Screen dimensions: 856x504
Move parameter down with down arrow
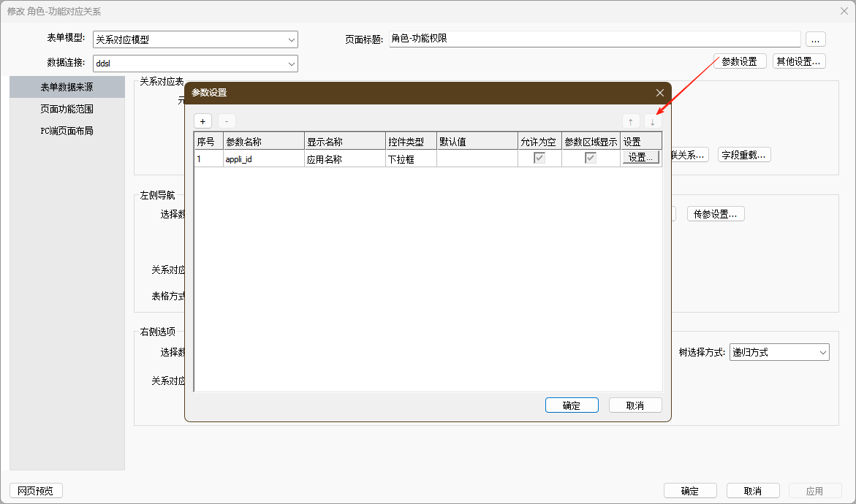tap(653, 121)
